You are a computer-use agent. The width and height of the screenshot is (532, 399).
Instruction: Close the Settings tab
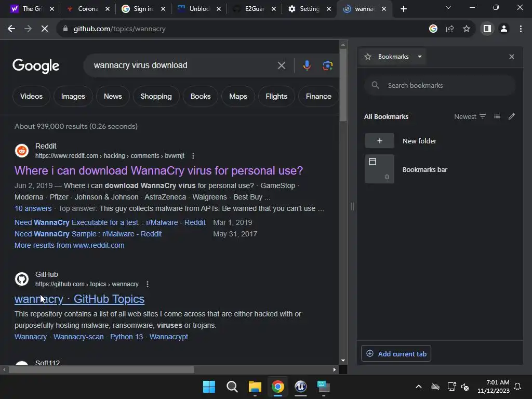coord(329,9)
